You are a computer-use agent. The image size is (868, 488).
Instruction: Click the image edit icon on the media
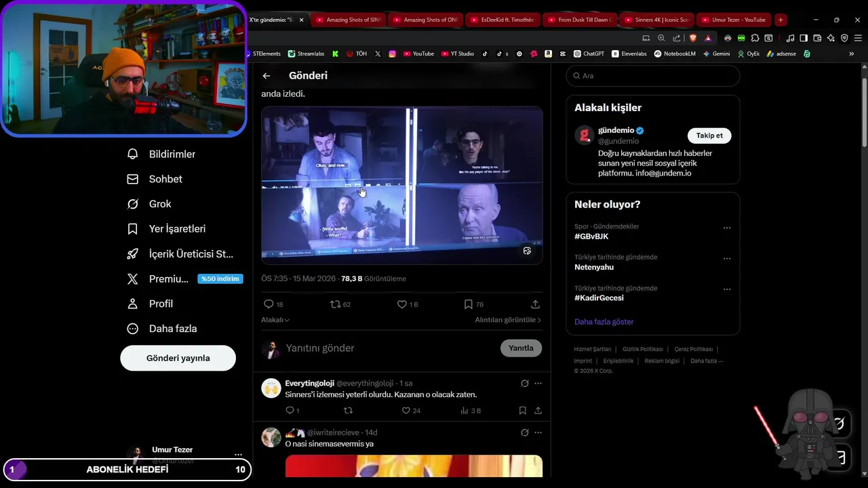[527, 251]
